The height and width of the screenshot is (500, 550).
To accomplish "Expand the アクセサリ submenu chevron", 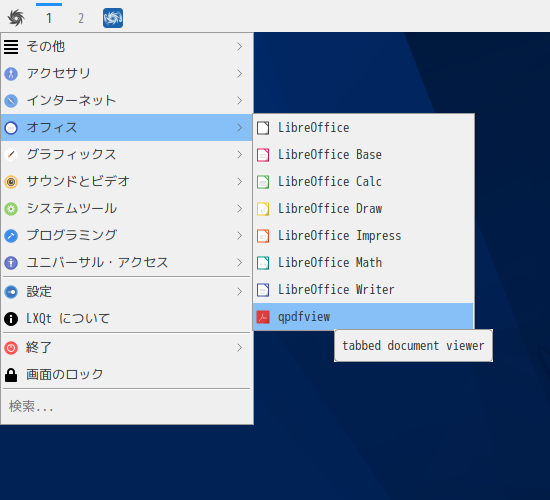I will coord(240,74).
